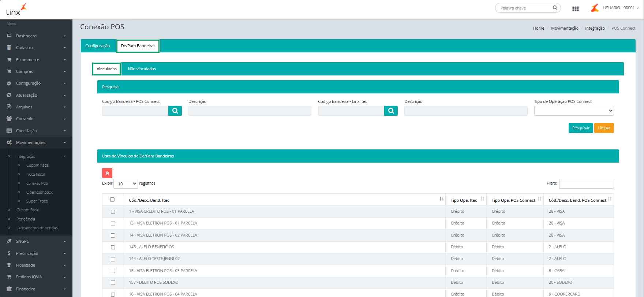The height and width of the screenshot is (297, 644).
Task: Toggle the select-all header checkbox
Action: pos(112,200)
